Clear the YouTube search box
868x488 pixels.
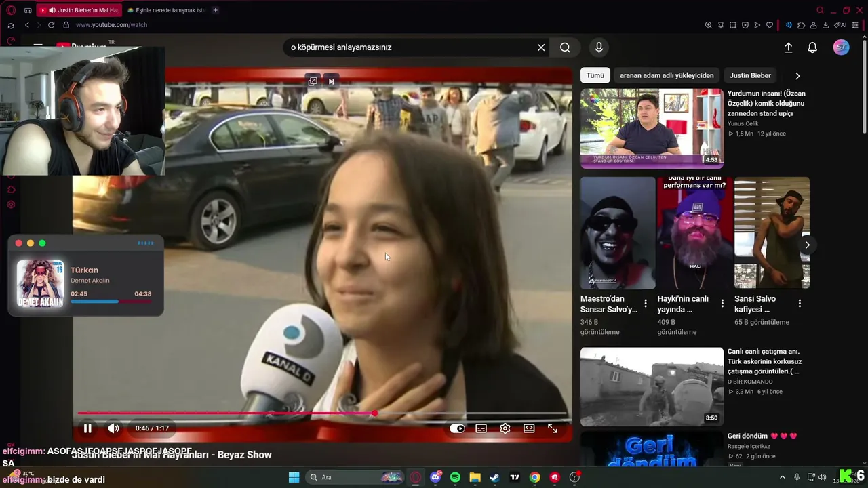541,47
